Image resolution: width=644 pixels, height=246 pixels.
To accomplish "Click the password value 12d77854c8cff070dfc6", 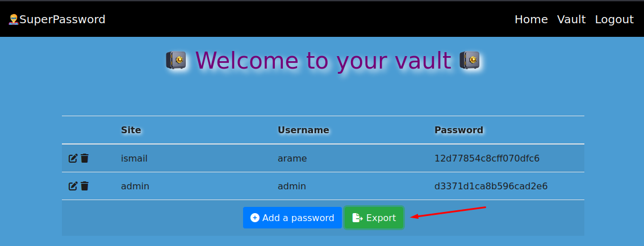I will 487,158.
